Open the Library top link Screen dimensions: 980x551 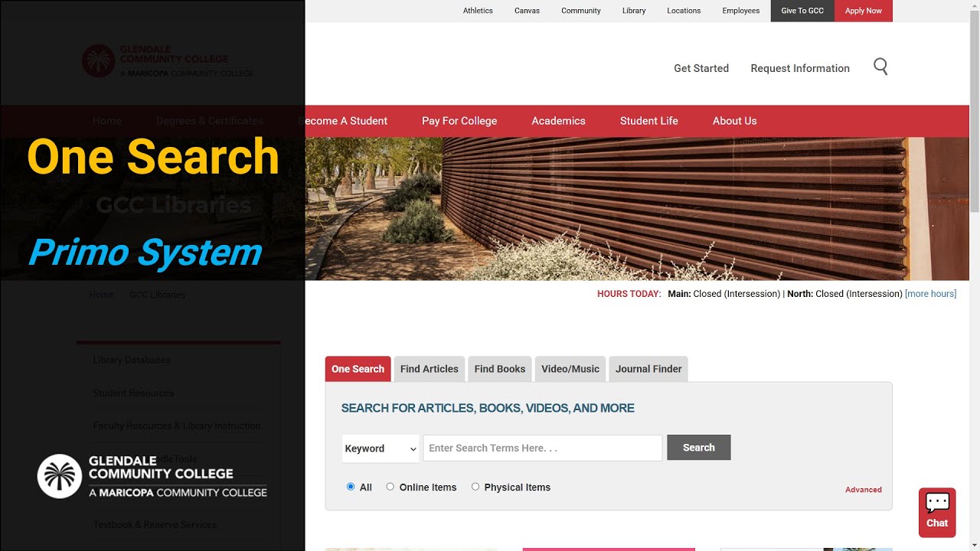634,11
